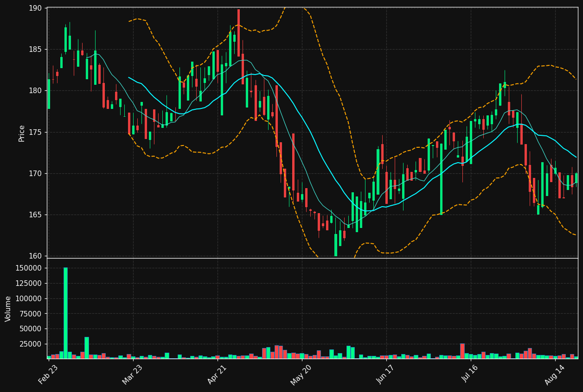The image size is (583, 392).
Task: Click the 'May 20' date axis label
Action: point(301,374)
